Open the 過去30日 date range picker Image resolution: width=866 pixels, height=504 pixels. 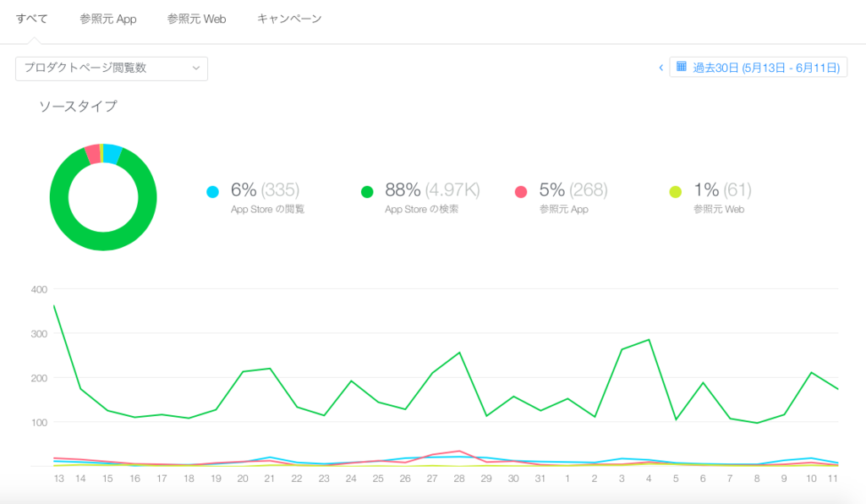pos(759,68)
